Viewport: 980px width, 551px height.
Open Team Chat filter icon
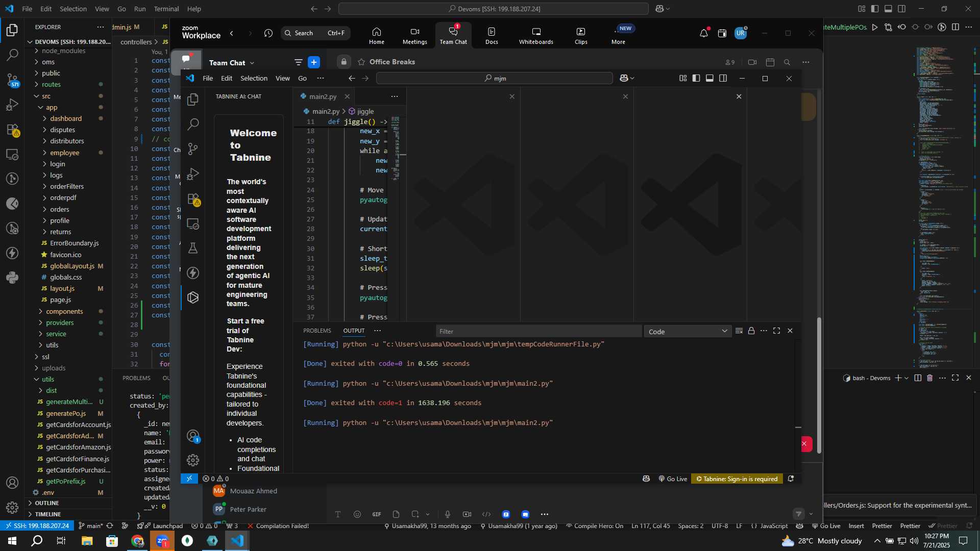(298, 62)
